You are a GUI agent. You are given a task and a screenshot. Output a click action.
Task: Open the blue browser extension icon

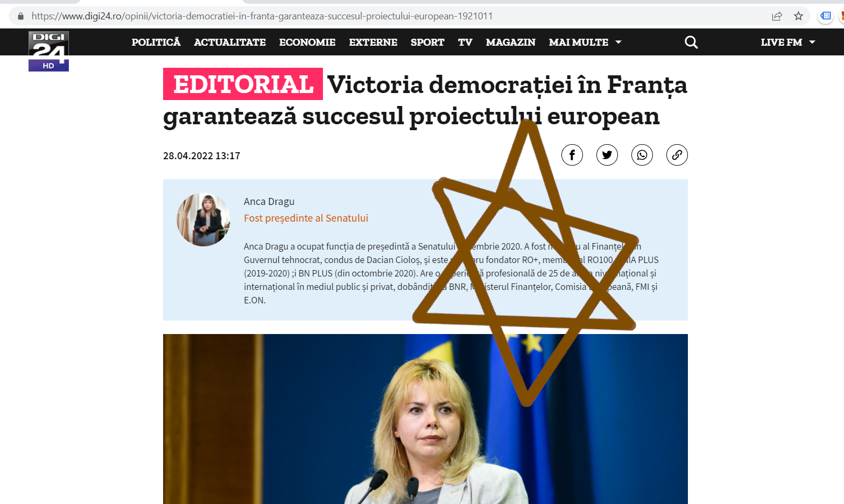click(x=825, y=16)
